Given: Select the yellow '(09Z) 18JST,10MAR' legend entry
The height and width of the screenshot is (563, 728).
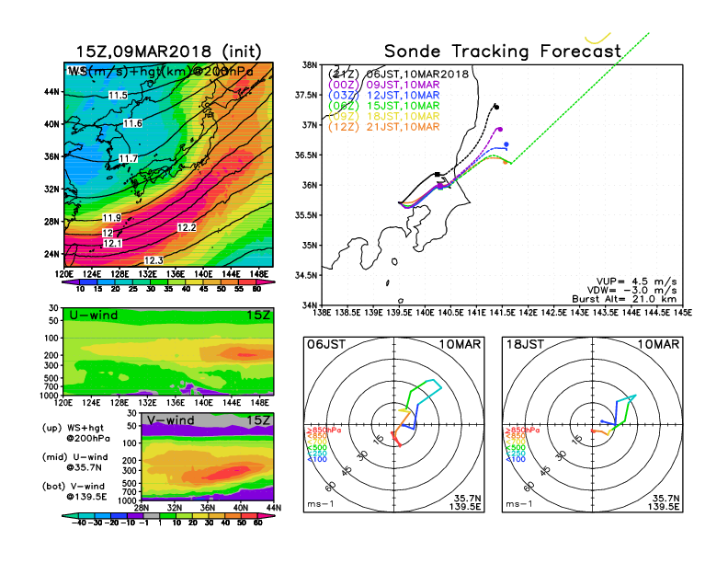Looking at the screenshot, I should (384, 116).
